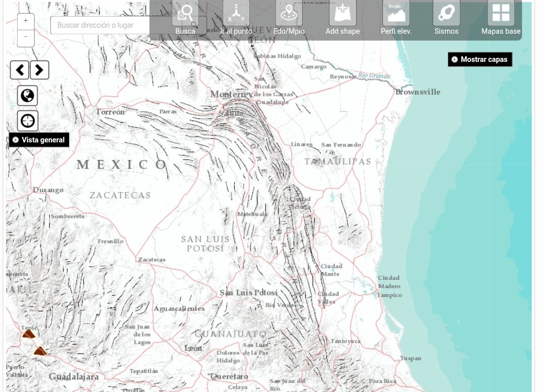Zoom out with the minus button
This screenshot has width=544, height=392.
[26, 37]
